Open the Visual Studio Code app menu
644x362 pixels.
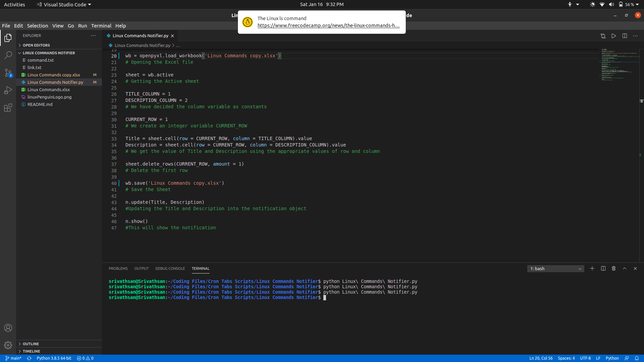click(64, 4)
